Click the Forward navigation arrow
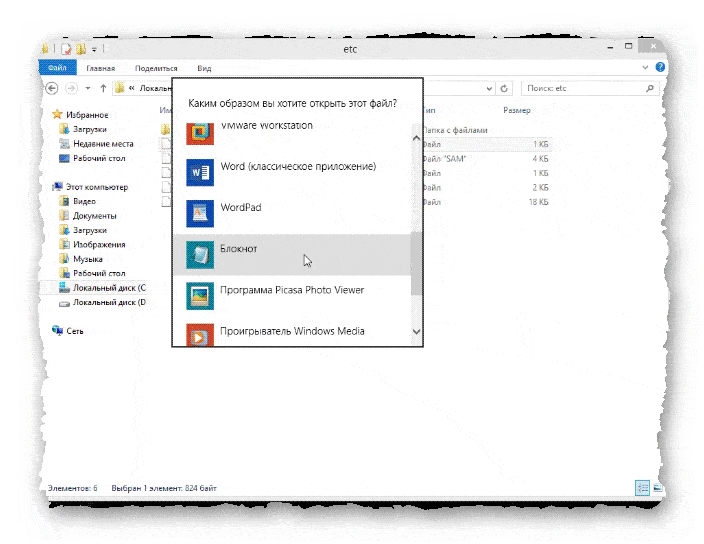This screenshot has width=704, height=544. click(71, 88)
